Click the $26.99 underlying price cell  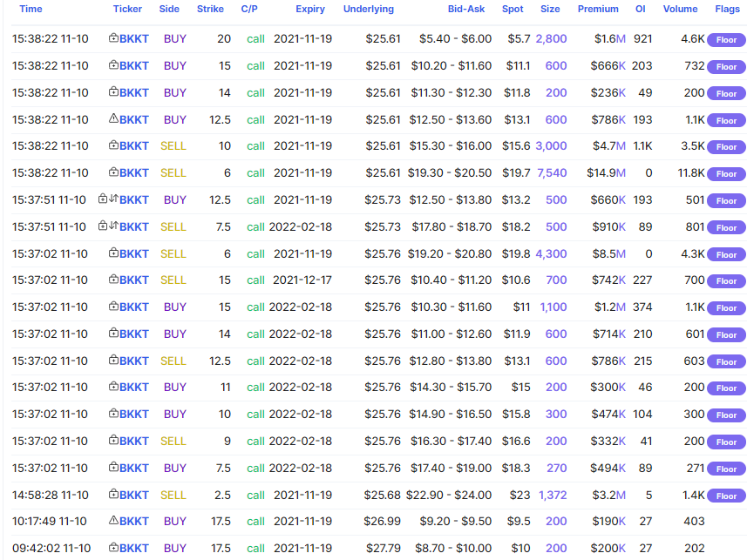[x=382, y=522]
